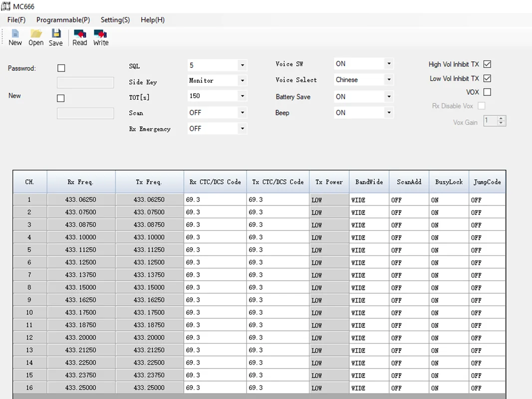Write data to the radio icon
The width and height of the screenshot is (532, 399).
(101, 37)
